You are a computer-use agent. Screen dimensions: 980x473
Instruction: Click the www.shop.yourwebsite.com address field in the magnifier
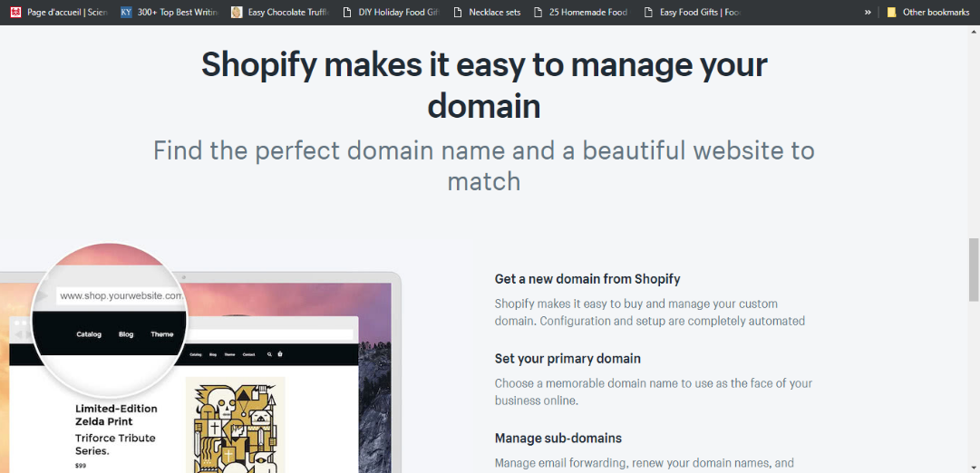pyautogui.click(x=121, y=296)
